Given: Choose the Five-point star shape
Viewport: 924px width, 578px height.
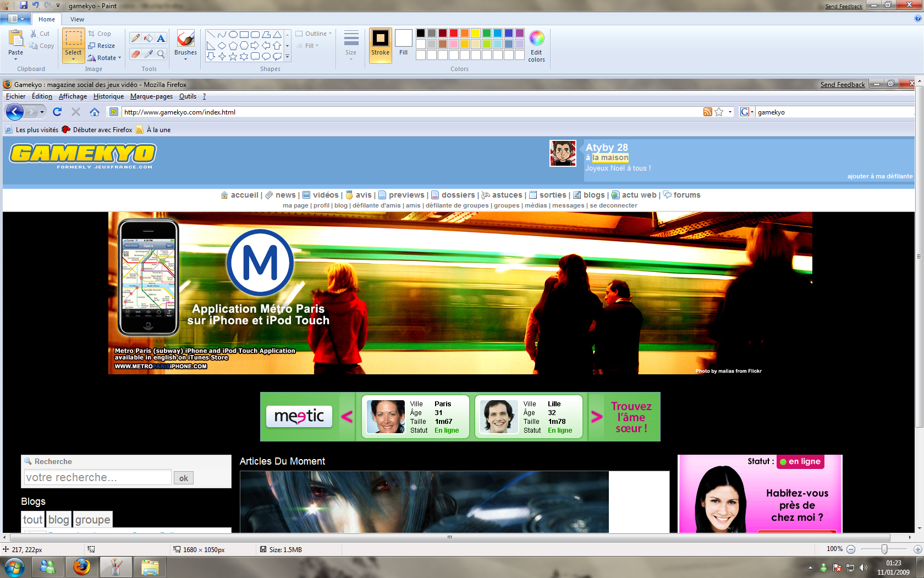Looking at the screenshot, I should coord(233,56).
